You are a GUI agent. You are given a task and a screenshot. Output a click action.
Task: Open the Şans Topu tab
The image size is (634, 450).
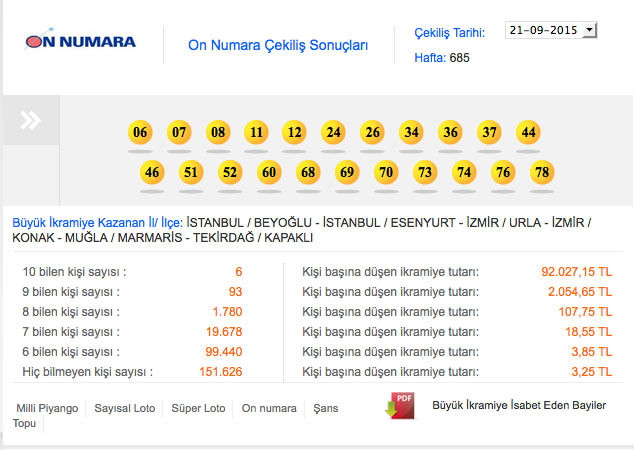pos(325,408)
